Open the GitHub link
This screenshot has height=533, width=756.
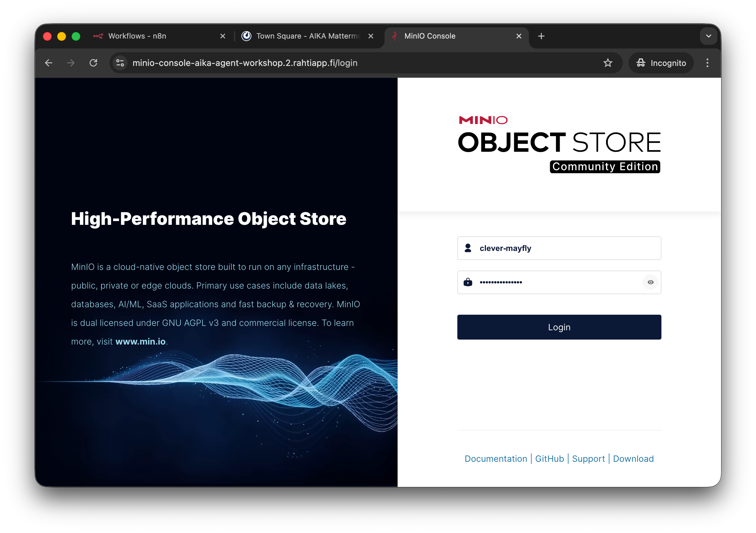point(549,459)
